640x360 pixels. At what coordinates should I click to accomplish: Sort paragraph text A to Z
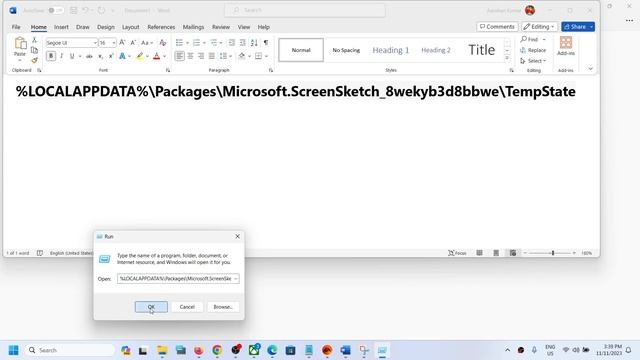[x=254, y=42]
